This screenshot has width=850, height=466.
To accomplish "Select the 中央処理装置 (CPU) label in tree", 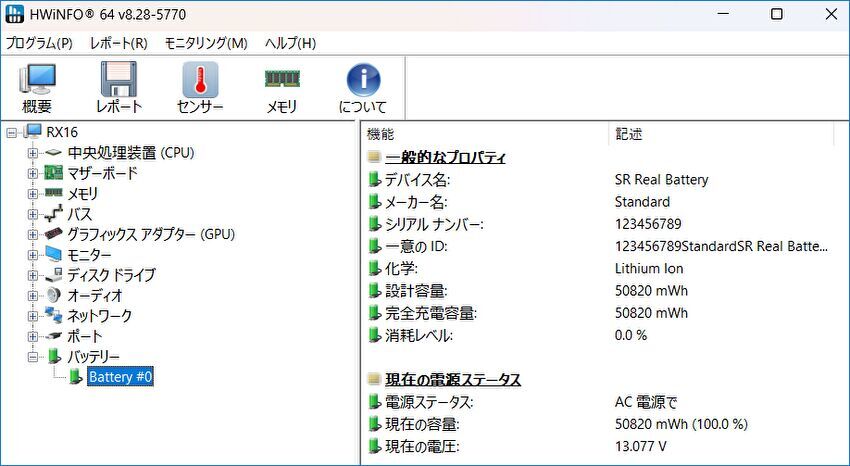I will pyautogui.click(x=131, y=153).
